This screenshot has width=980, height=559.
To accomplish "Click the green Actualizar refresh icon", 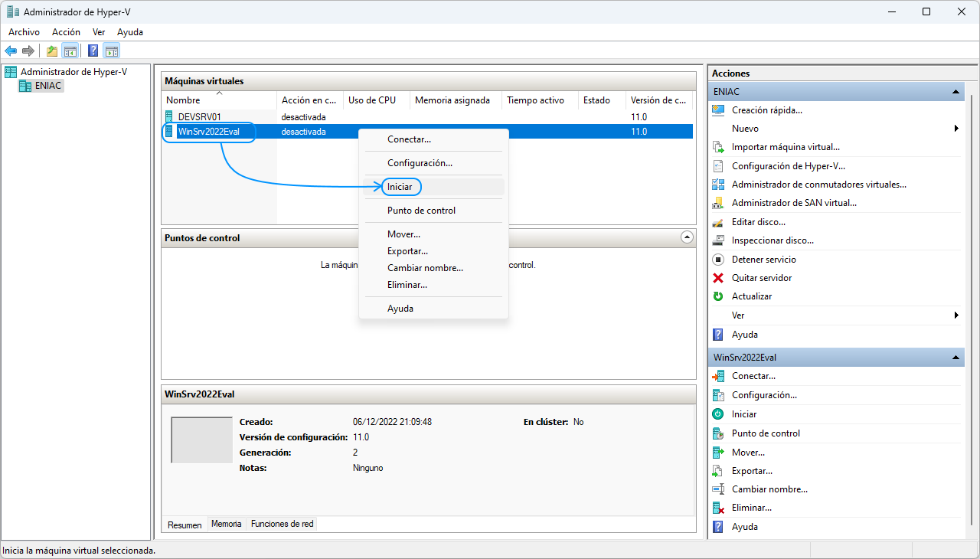I will 718,296.
